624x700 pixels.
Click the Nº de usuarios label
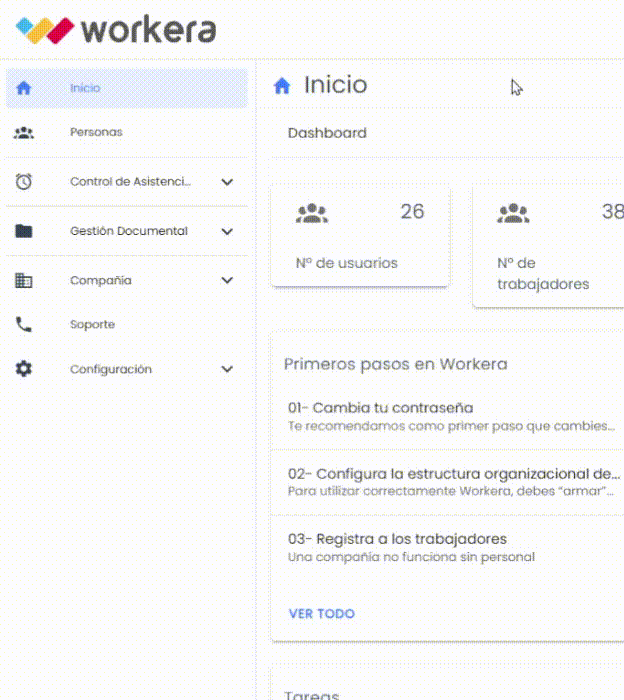pyautogui.click(x=347, y=263)
